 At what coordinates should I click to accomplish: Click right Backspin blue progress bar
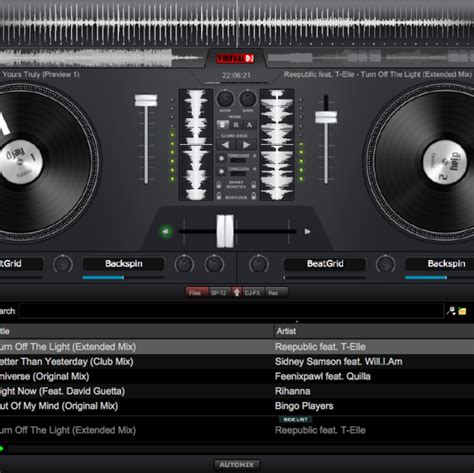coord(426,277)
